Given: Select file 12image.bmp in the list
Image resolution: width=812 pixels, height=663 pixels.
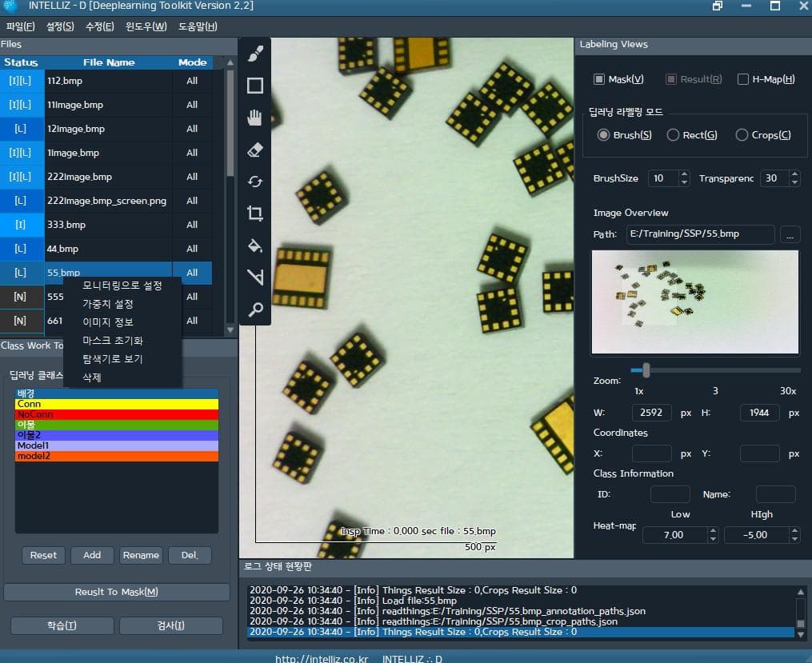Looking at the screenshot, I should 106,129.
